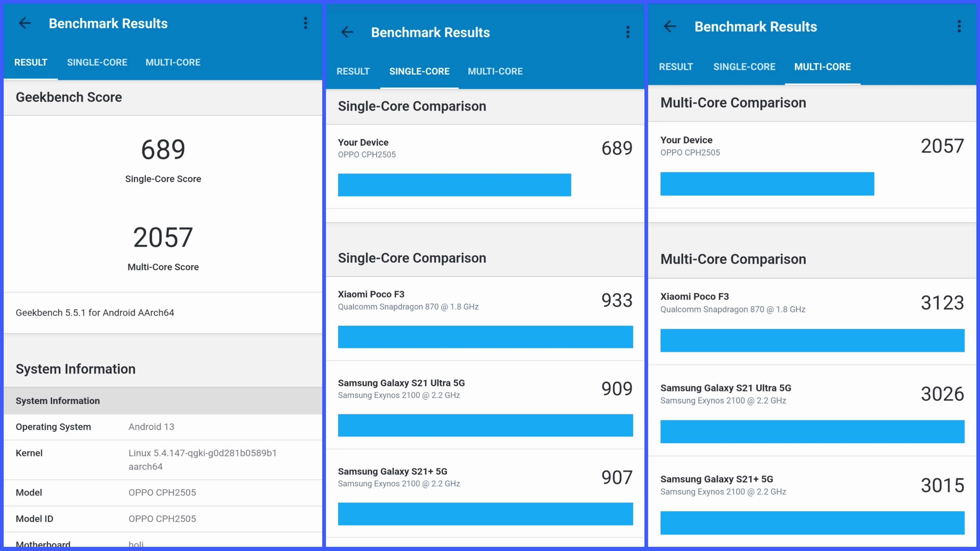Click the Multi-Core Score label
Image resolution: width=980 pixels, height=551 pixels.
(163, 267)
